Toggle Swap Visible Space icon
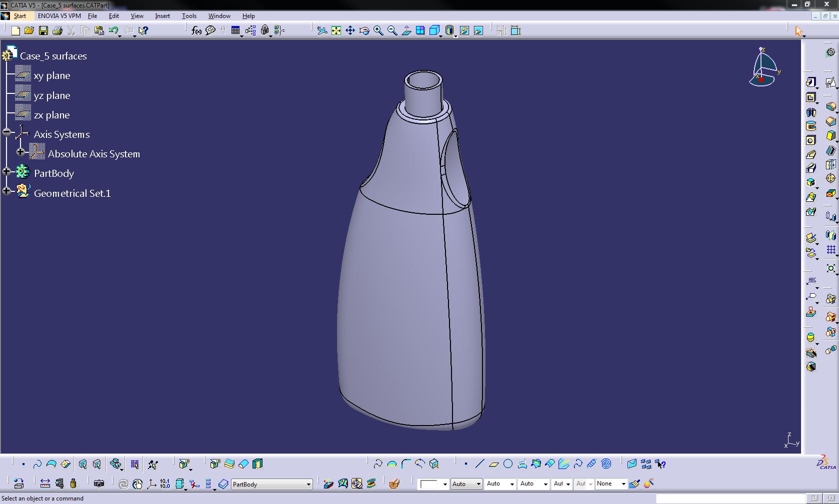Screen dimensions: 839x504 [478, 31]
